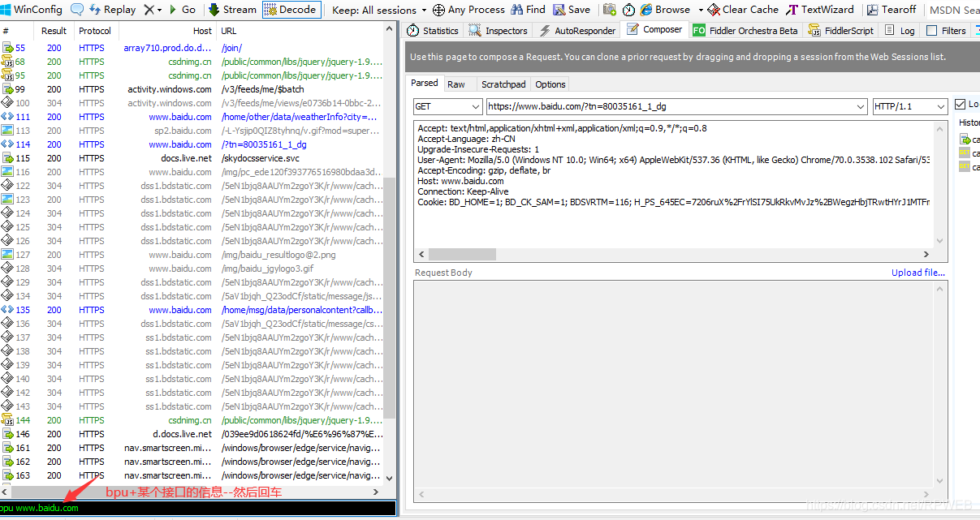Click the MSDN Search field
Image resolution: width=980 pixels, height=520 pixels.
click(x=954, y=10)
